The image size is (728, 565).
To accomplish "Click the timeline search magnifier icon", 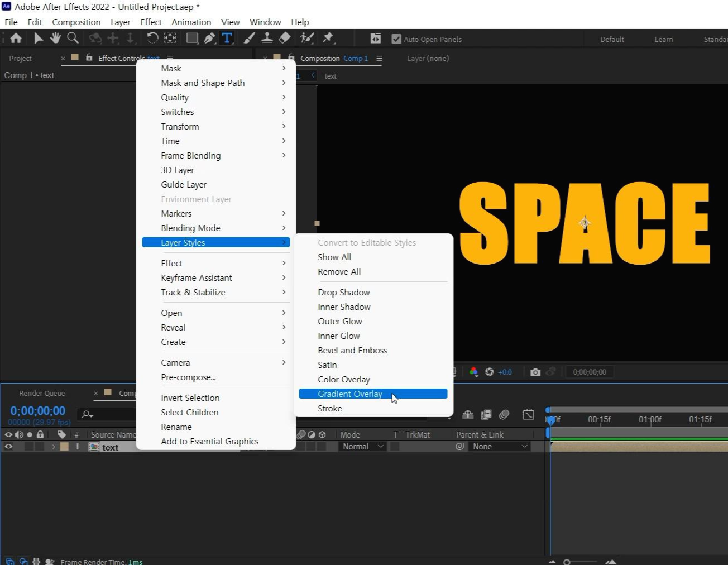I will pos(87,414).
